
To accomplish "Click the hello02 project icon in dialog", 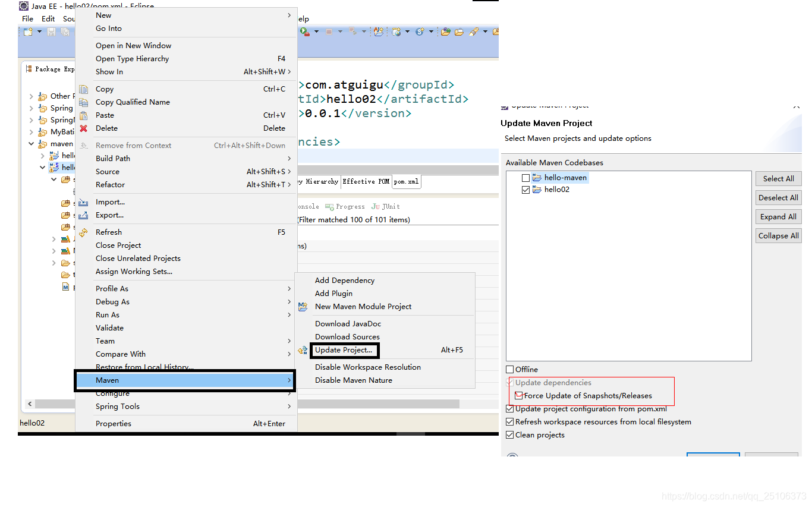I will [537, 190].
